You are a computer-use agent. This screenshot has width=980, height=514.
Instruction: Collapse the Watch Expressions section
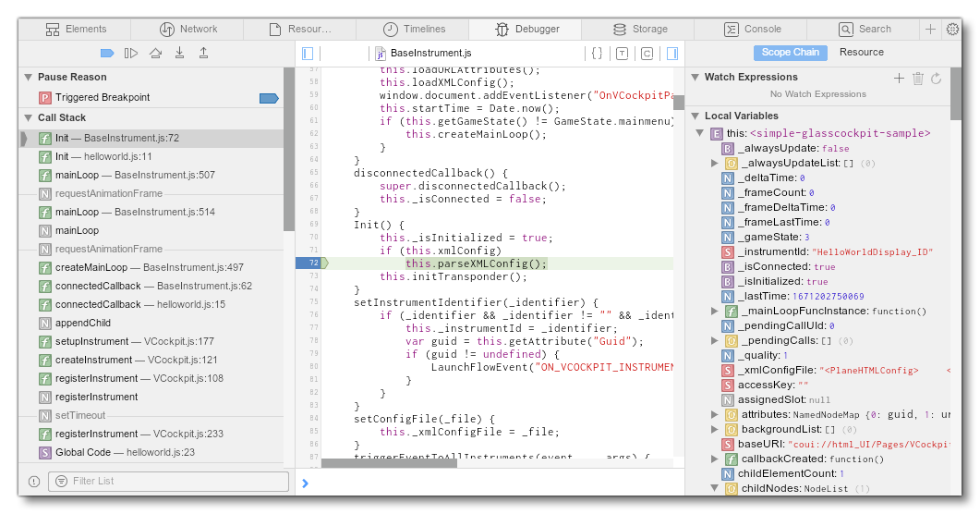pos(695,77)
